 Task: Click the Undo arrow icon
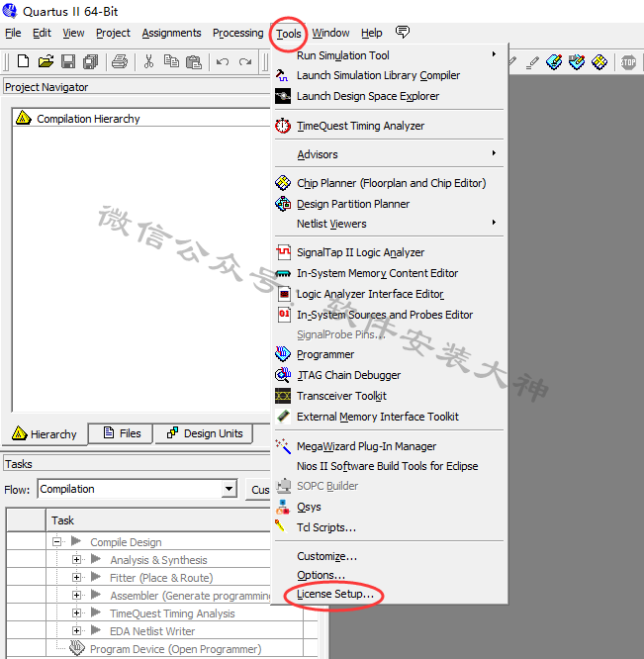223,61
